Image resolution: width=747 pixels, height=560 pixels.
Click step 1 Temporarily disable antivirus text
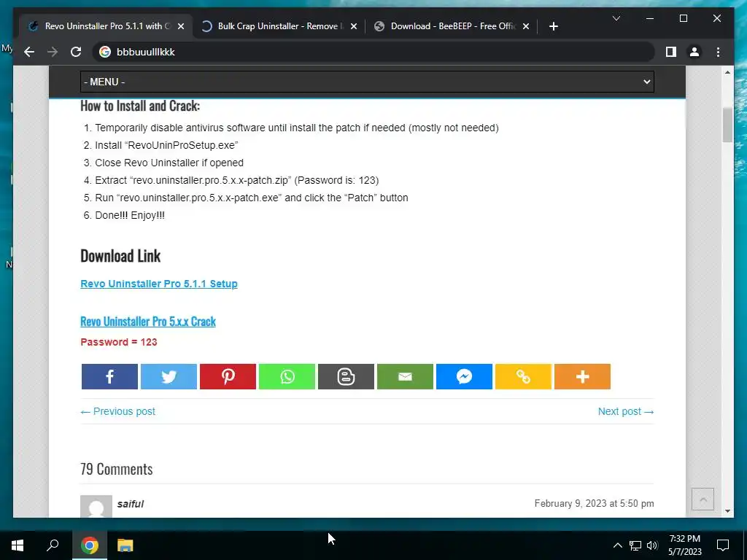pyautogui.click(x=297, y=128)
